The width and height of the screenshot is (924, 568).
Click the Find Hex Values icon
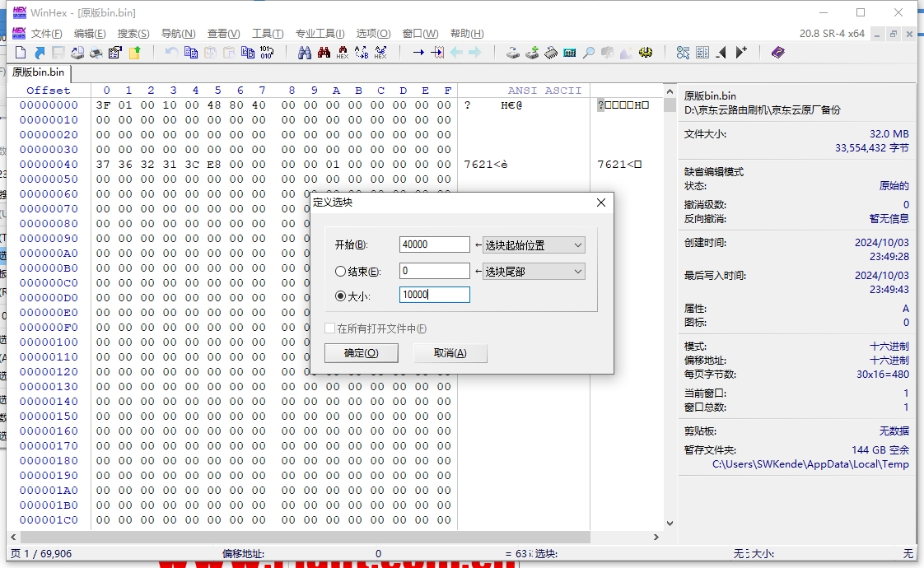[343, 52]
